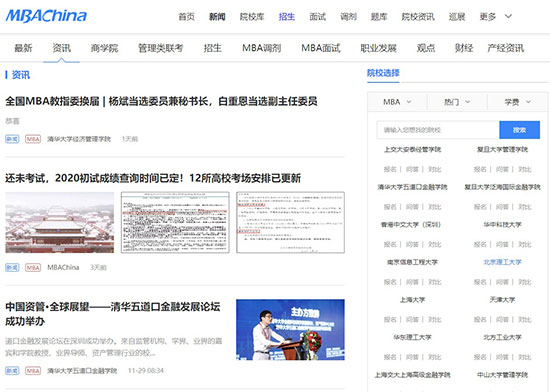Click source 清华大学经济管理学院
This screenshot has height=392, width=550.
(79, 139)
